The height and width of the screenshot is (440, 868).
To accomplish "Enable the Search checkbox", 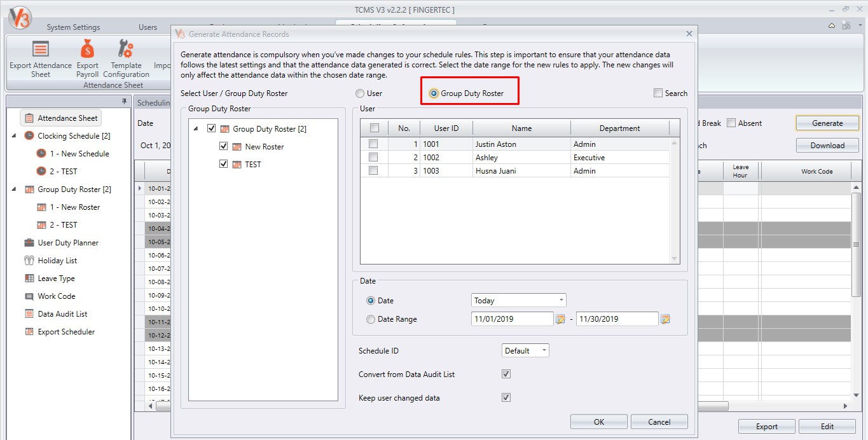I will (658, 93).
